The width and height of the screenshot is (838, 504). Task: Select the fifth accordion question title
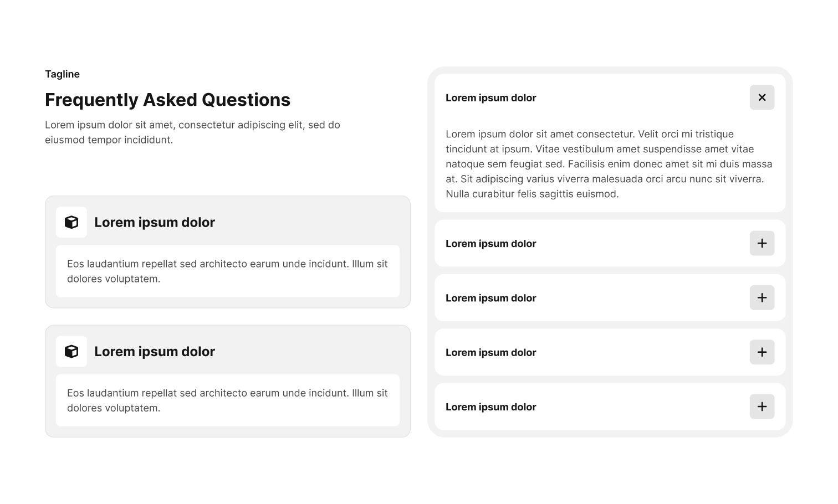(490, 407)
